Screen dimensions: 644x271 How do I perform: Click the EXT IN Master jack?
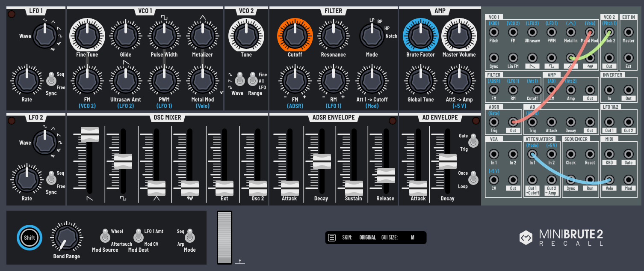pyautogui.click(x=628, y=32)
